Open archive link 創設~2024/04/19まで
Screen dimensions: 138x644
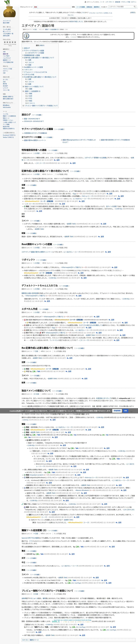(x=32, y=119)
